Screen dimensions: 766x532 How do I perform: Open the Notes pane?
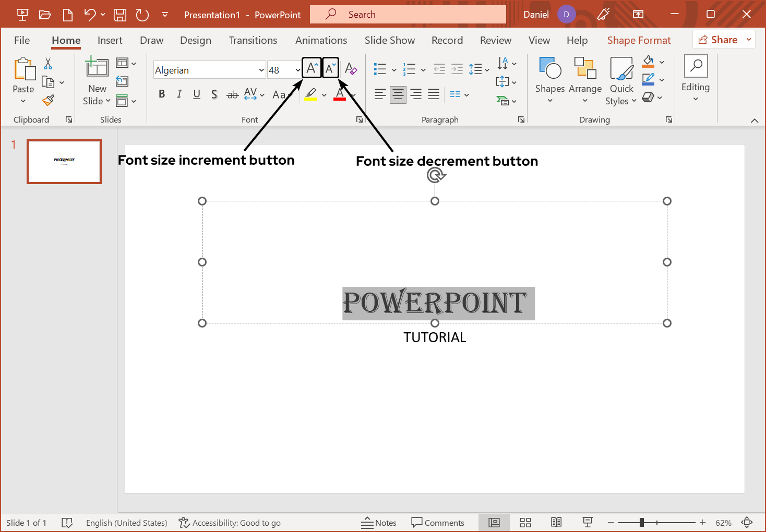[x=379, y=522]
